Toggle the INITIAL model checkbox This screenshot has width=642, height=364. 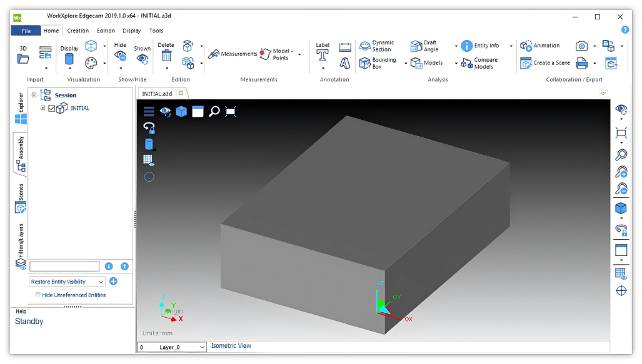(x=52, y=109)
